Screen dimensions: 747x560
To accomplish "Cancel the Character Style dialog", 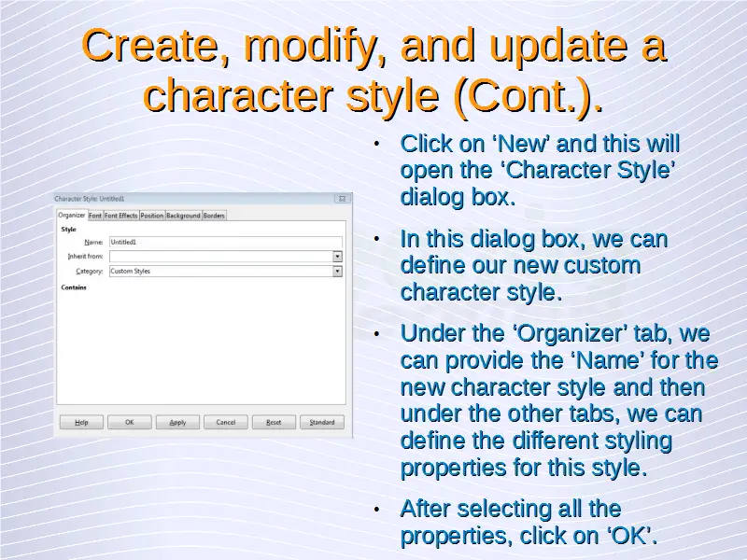I will 226,422.
